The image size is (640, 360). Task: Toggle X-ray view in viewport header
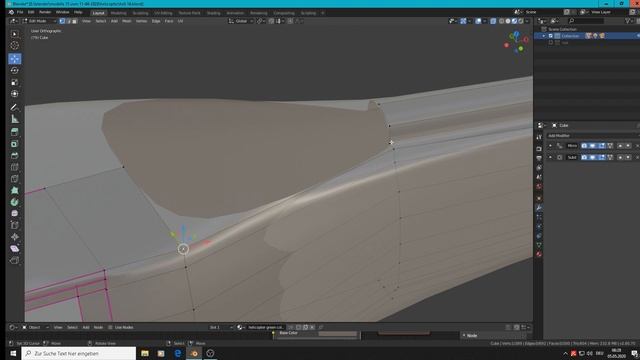pyautogui.click(x=493, y=21)
